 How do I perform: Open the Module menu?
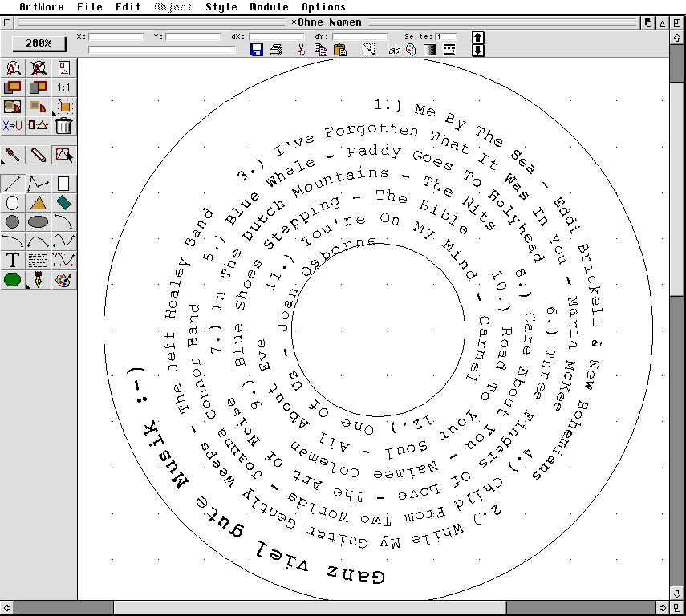pos(269,7)
